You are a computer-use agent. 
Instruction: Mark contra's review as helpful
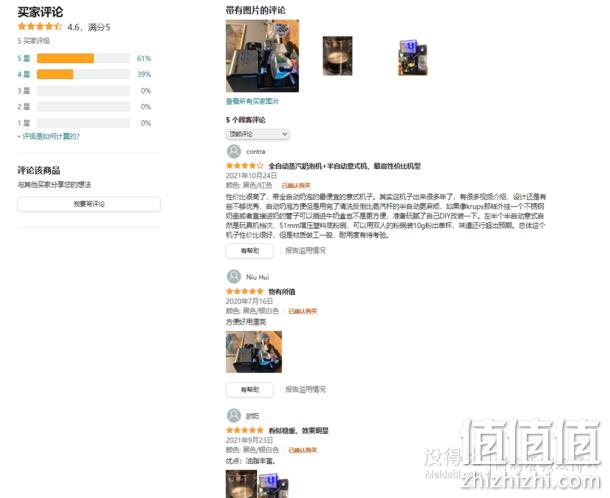pyautogui.click(x=249, y=251)
